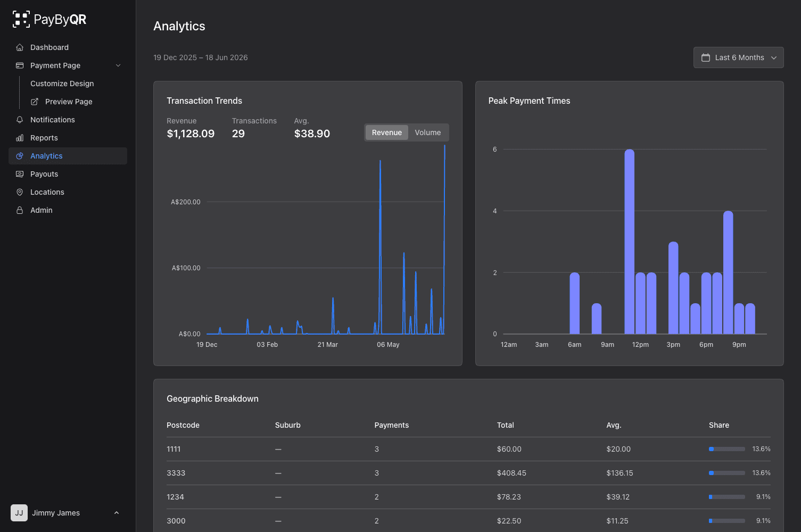801x532 pixels.
Task: Click share progress bar for postcode 1234
Action: 726,497
